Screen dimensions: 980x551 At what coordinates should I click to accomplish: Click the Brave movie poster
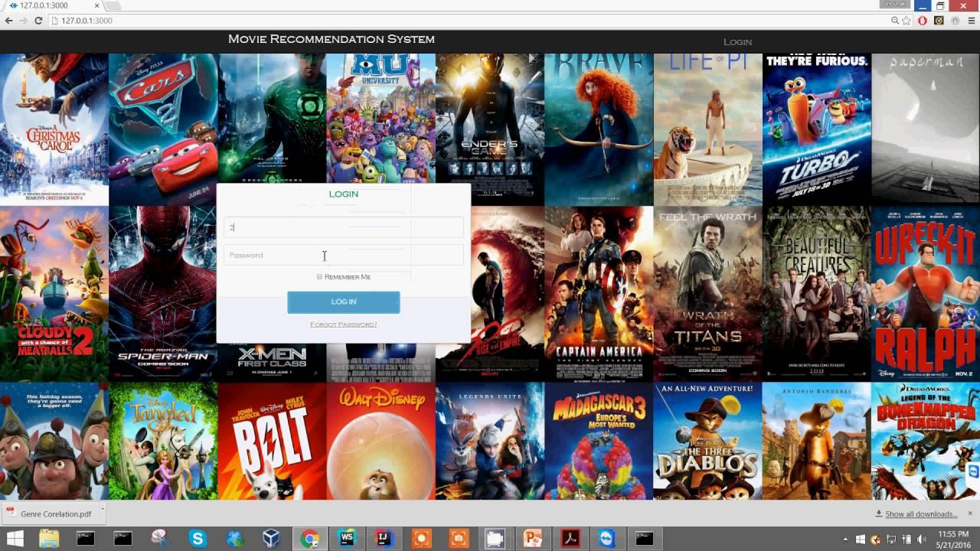point(599,129)
